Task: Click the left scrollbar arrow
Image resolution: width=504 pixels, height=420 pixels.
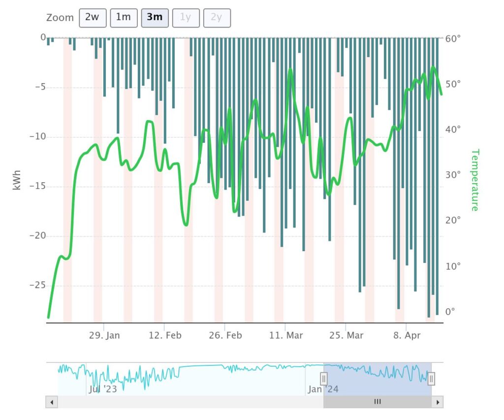Action: click(52, 402)
